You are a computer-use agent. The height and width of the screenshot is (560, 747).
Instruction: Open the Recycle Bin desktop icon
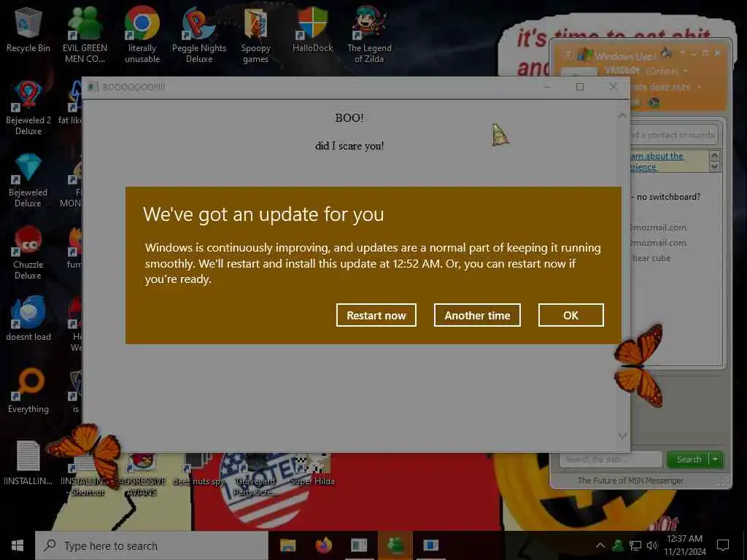(x=28, y=29)
